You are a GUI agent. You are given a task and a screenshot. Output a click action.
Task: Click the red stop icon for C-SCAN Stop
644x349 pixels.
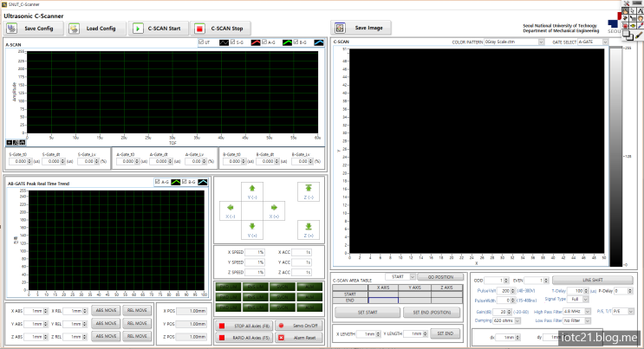tap(199, 29)
